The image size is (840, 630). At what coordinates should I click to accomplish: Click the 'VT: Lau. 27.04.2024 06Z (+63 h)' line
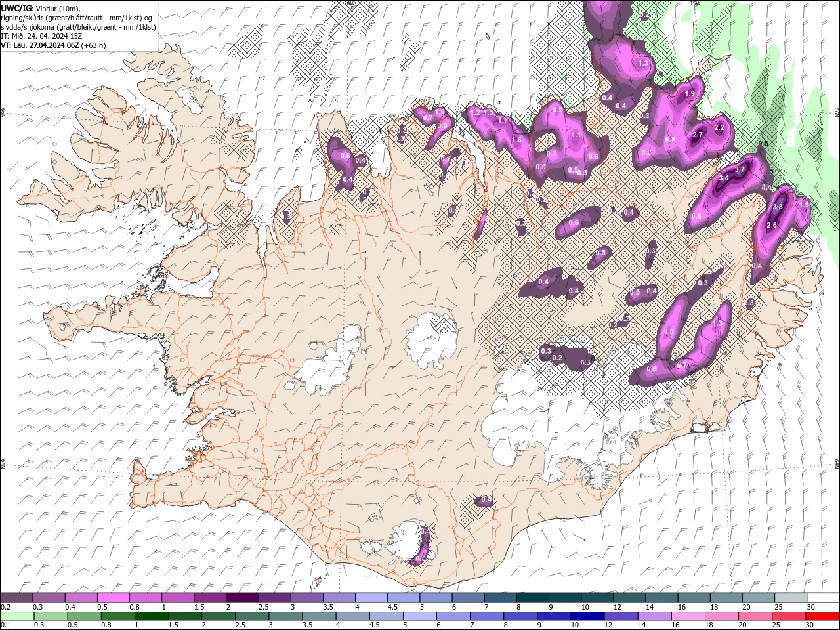point(53,45)
